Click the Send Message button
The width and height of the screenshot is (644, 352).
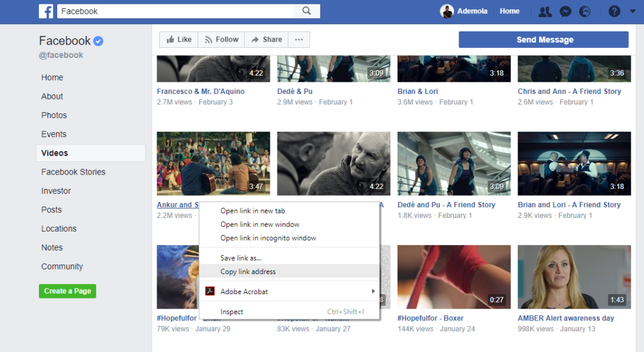[x=544, y=40]
